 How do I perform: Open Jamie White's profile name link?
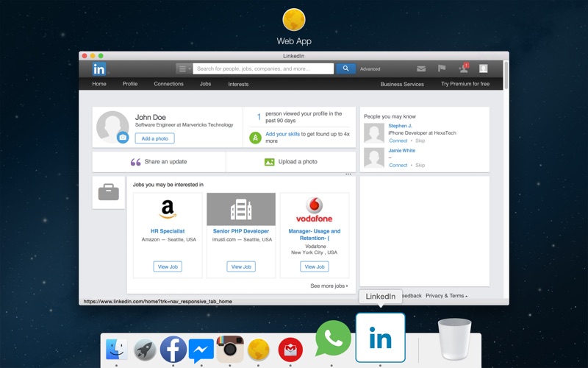(402, 151)
